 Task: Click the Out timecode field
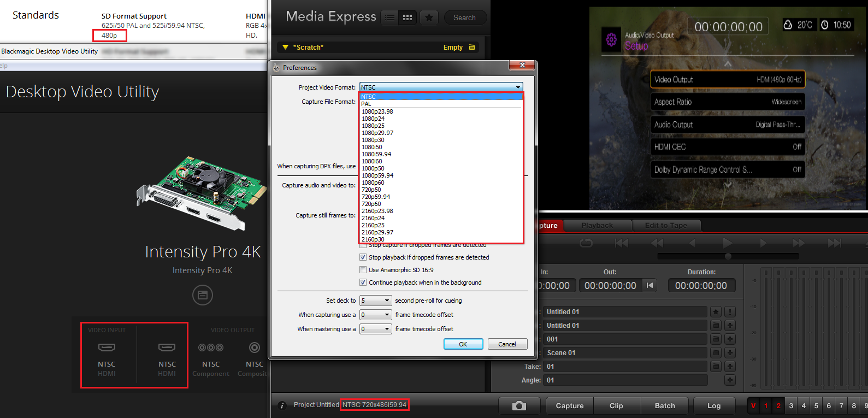pyautogui.click(x=610, y=285)
